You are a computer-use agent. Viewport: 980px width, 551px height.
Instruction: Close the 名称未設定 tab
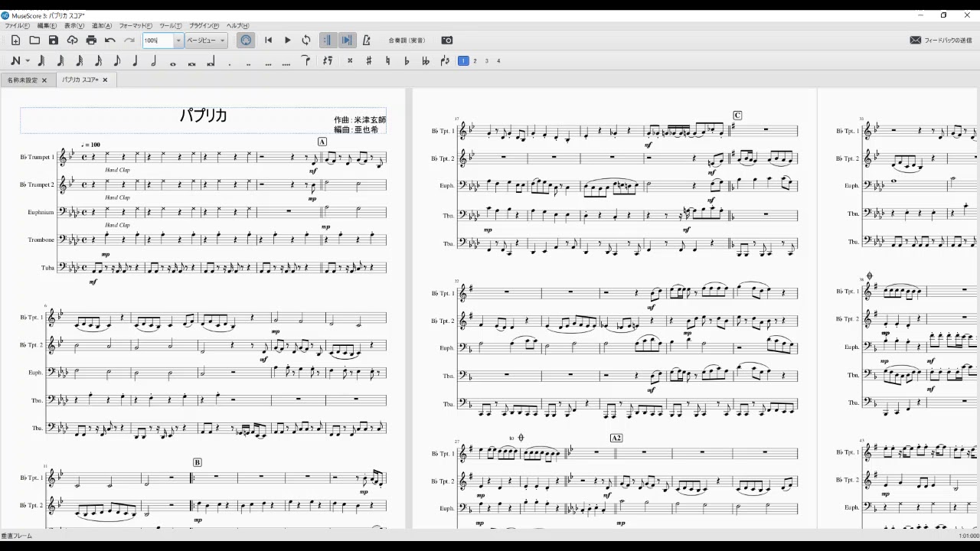tap(44, 80)
